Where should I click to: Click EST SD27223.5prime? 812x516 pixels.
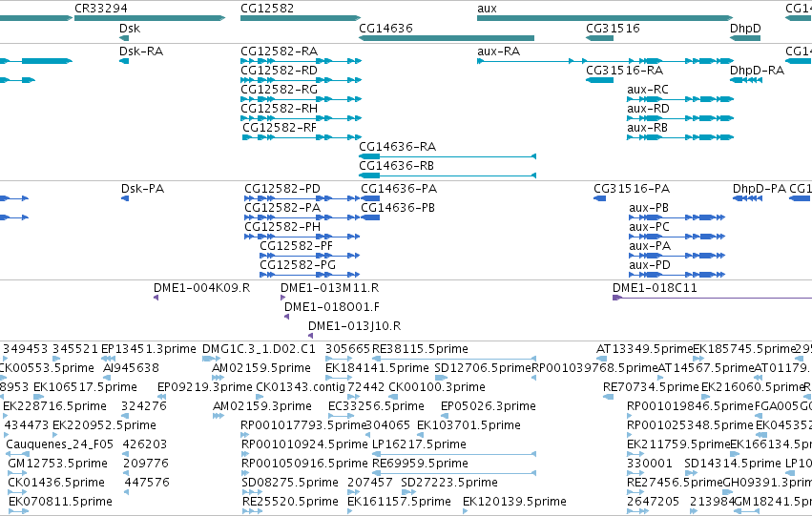[449, 484]
